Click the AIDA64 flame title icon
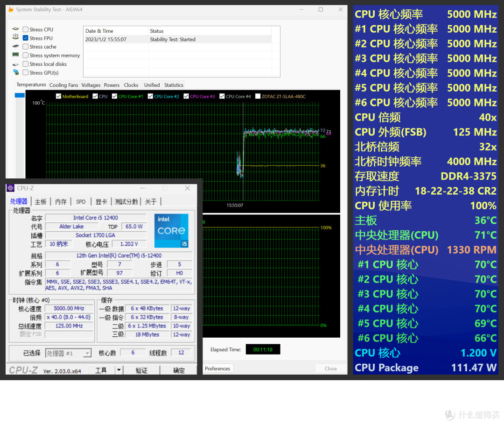This screenshot has width=504, height=425. click(x=11, y=9)
